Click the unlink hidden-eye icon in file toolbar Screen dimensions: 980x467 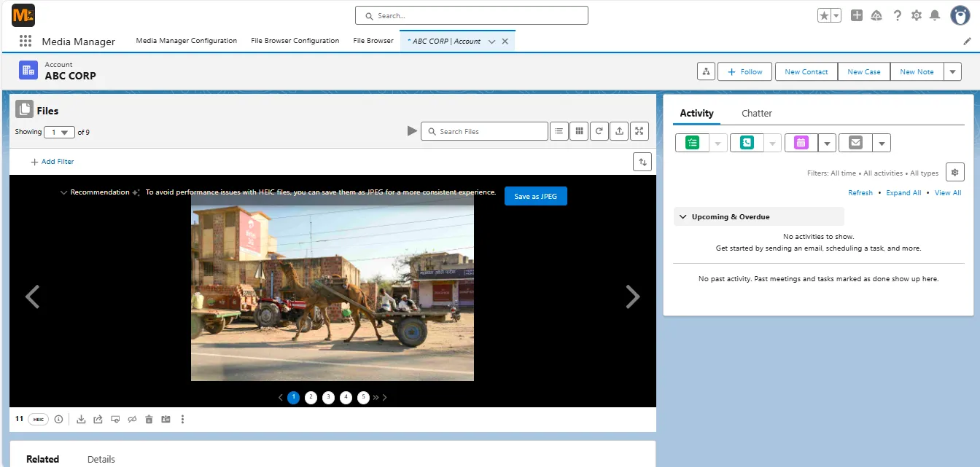click(132, 419)
